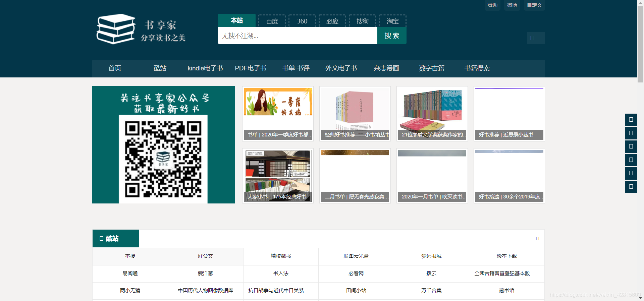Switch search engine to 百度

pos(272,21)
